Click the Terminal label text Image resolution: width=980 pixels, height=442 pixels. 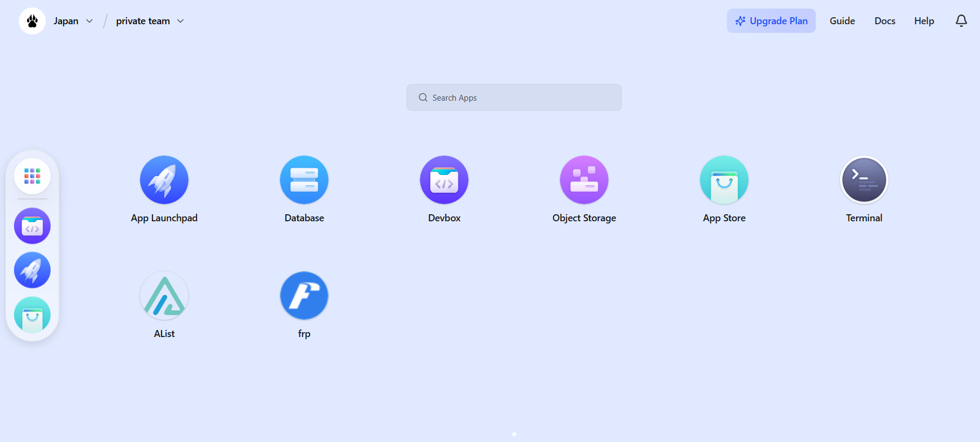tap(864, 218)
